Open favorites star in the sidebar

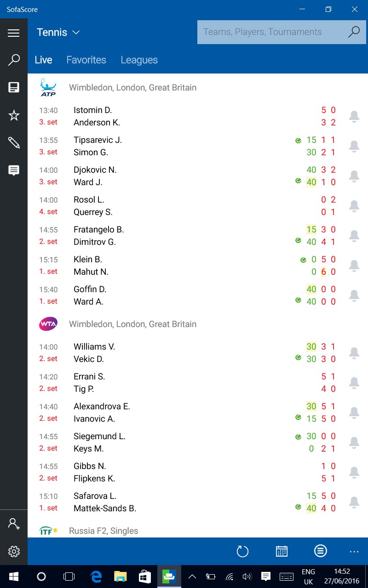tap(14, 115)
